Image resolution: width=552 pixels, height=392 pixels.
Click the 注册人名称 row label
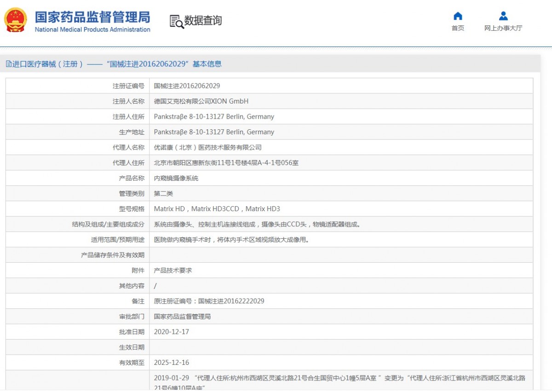point(128,101)
